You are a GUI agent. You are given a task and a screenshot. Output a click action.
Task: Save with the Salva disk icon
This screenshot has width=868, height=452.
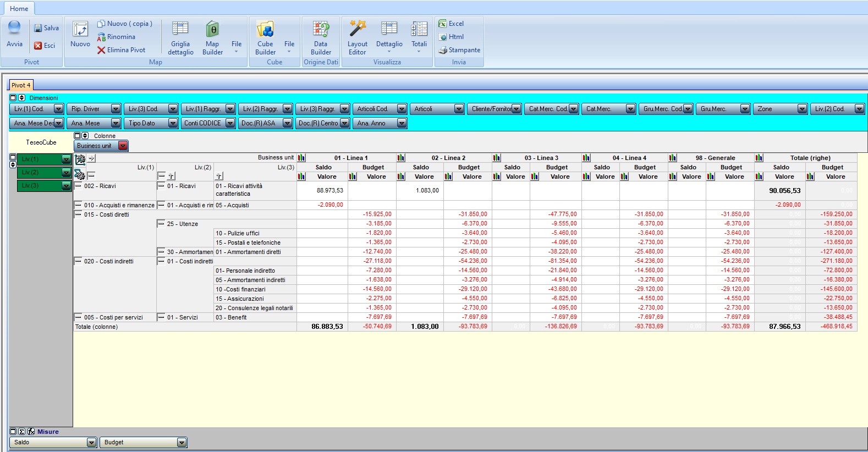[x=38, y=28]
